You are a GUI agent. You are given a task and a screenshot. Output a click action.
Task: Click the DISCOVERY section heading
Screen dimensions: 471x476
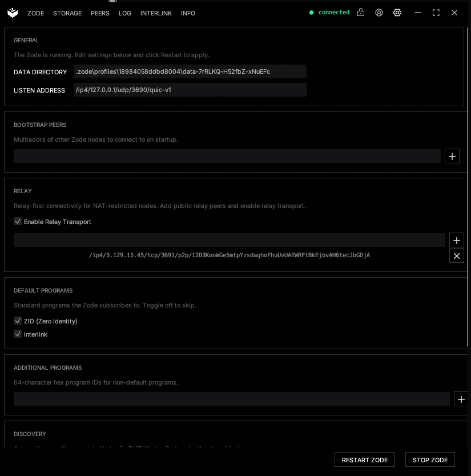30,434
